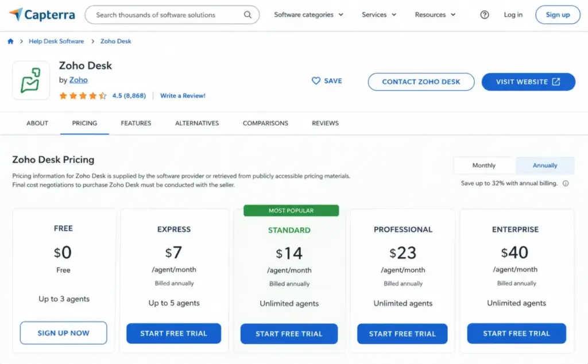Click the Zoho Desk Pricing heading
The height and width of the screenshot is (364, 588).
click(53, 159)
